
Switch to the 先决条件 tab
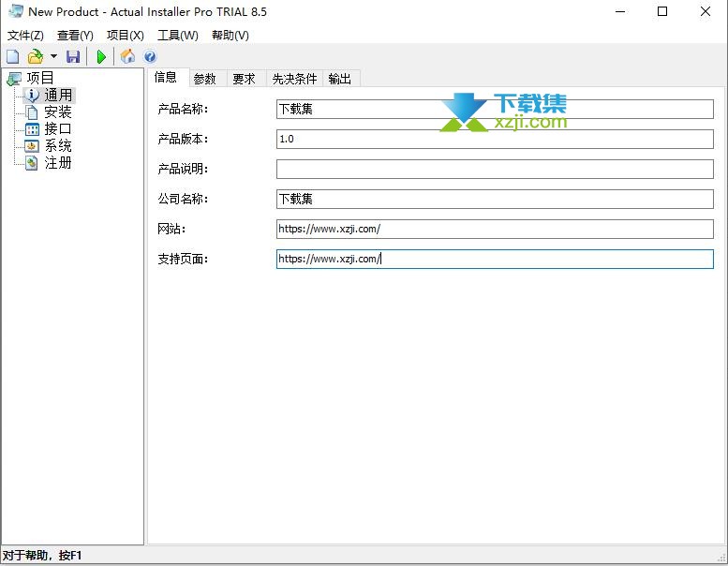click(x=294, y=79)
